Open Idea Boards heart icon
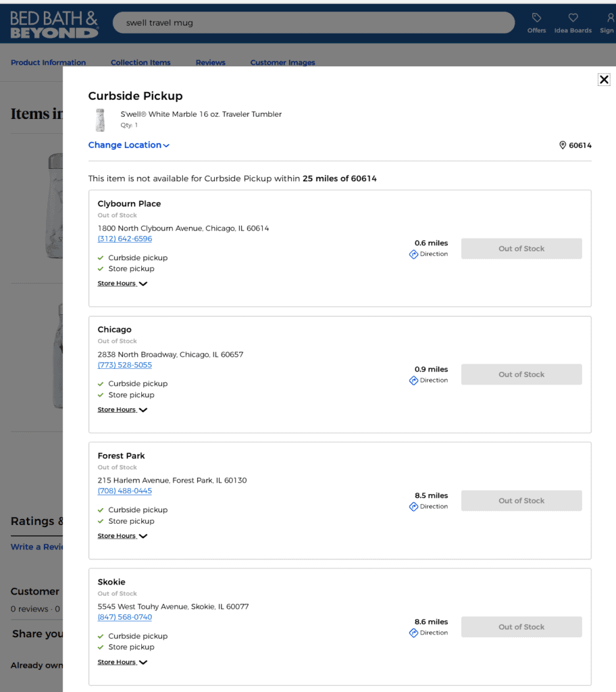Screen dimensions: 616x692 pos(573,18)
